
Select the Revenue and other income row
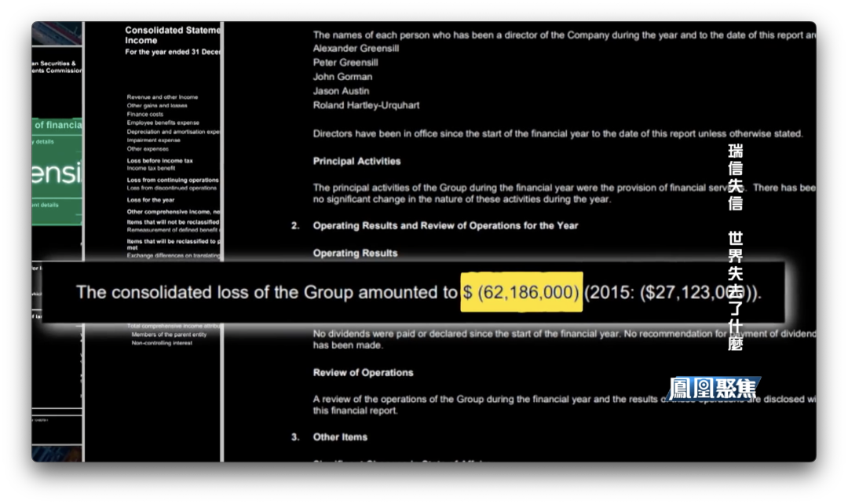[163, 97]
